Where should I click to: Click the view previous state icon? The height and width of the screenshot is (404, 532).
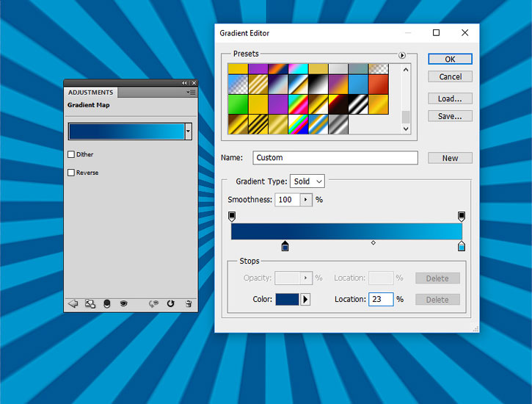click(x=153, y=303)
